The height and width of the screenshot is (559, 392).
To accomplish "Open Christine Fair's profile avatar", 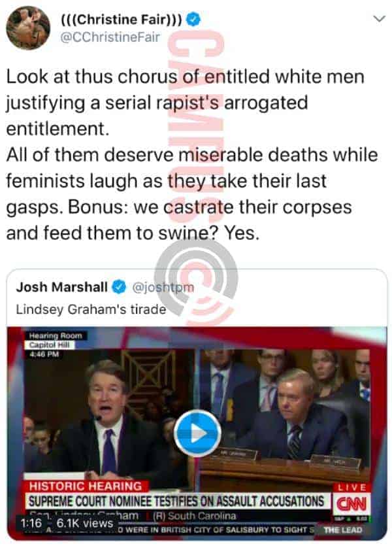I will [28, 28].
